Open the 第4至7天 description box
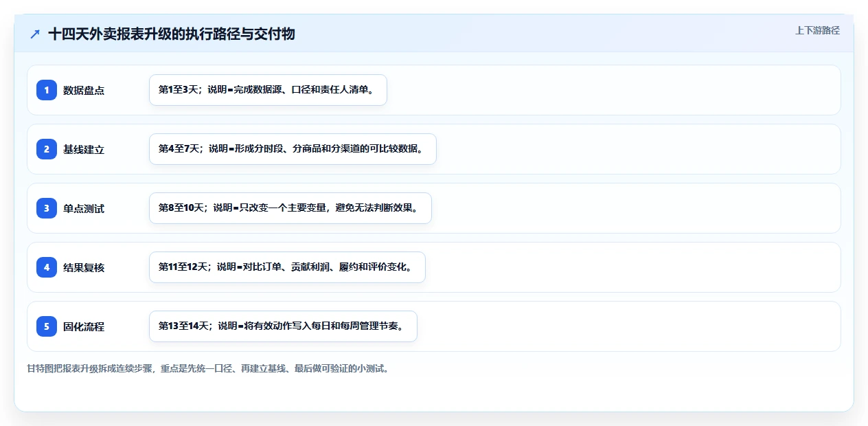Image resolution: width=868 pixels, height=426 pixels. click(293, 149)
